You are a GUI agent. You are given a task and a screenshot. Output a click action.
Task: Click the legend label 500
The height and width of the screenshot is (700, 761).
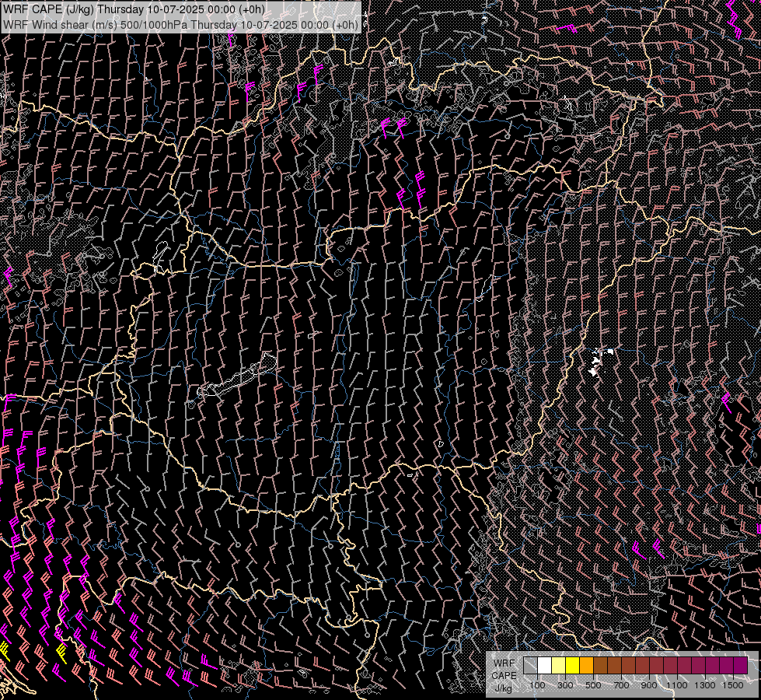coord(594,685)
